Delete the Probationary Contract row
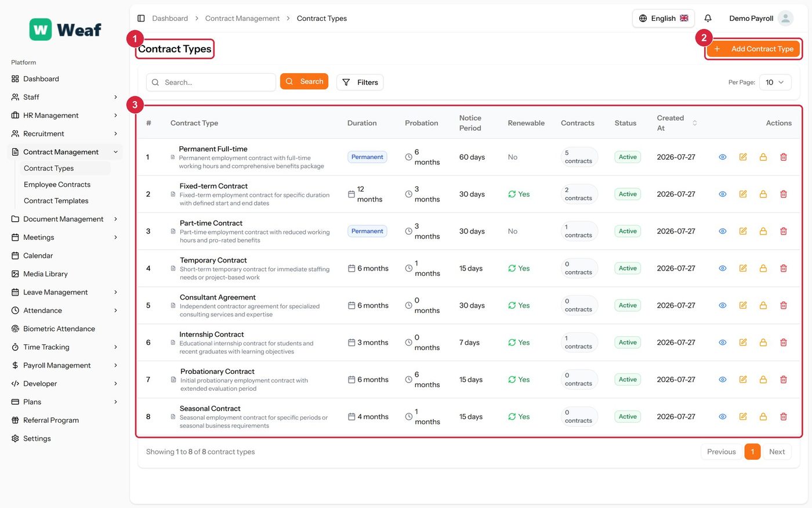This screenshot has width=812, height=508. tap(784, 380)
